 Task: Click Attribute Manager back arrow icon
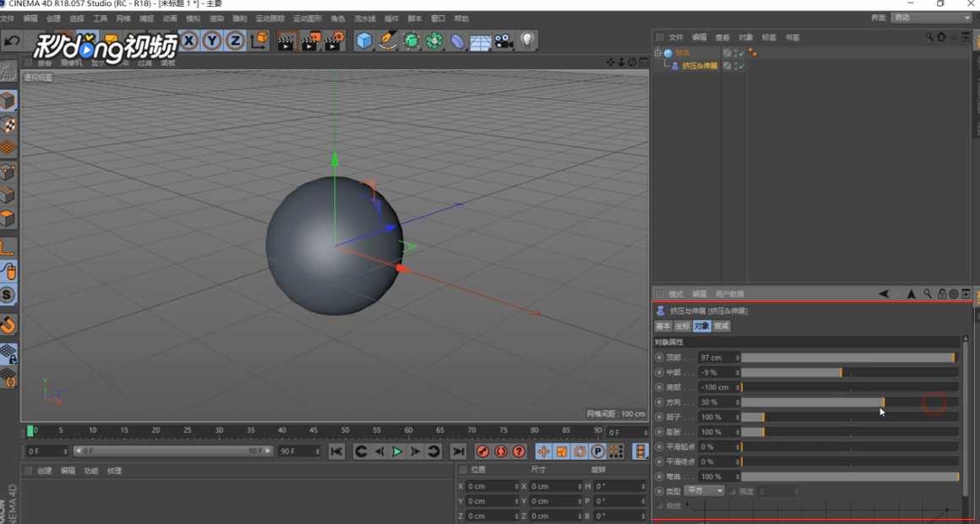(884, 294)
